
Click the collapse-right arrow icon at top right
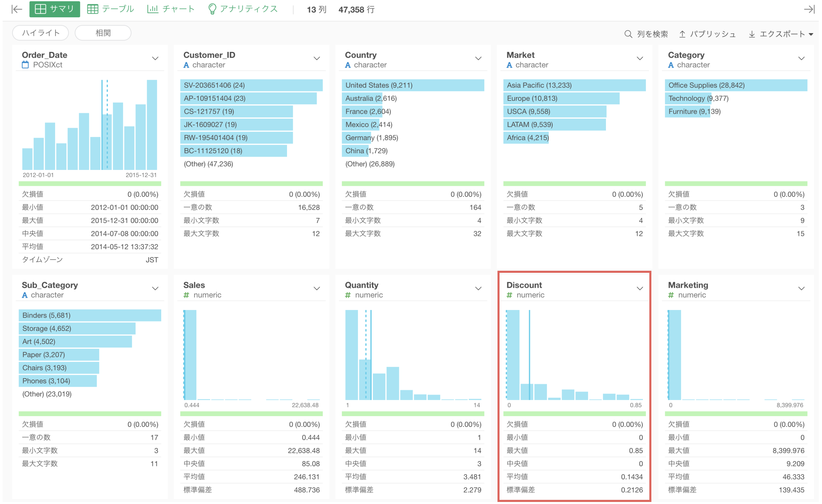(809, 9)
